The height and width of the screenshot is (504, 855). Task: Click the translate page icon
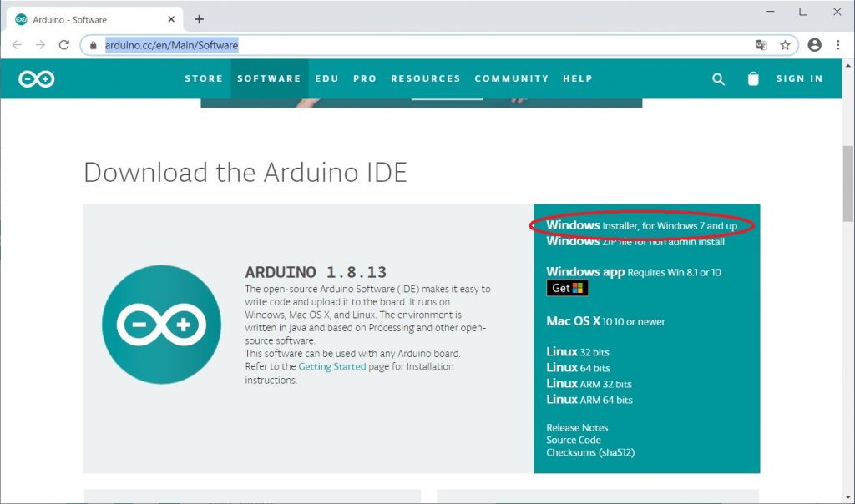point(761,45)
